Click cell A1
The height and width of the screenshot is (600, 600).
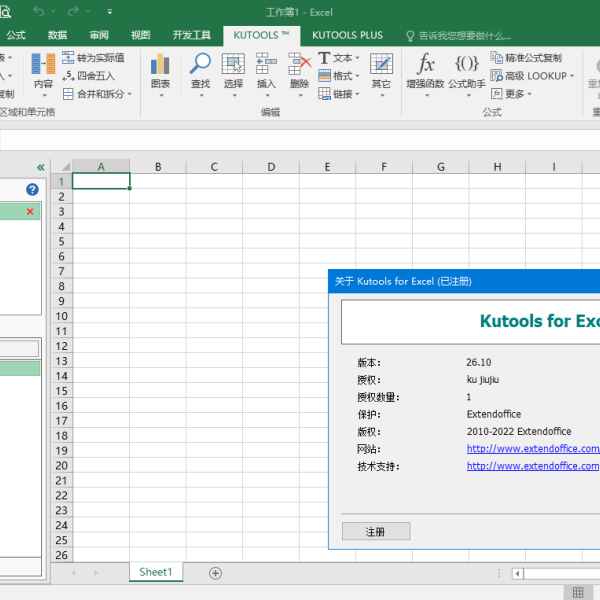tap(101, 181)
